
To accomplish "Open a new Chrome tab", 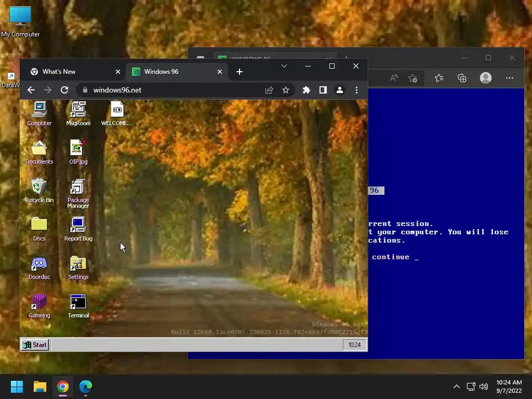I will tap(239, 72).
